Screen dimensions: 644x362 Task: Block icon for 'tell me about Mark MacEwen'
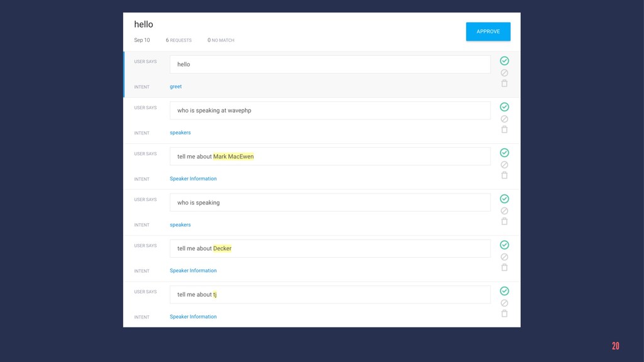[504, 165]
